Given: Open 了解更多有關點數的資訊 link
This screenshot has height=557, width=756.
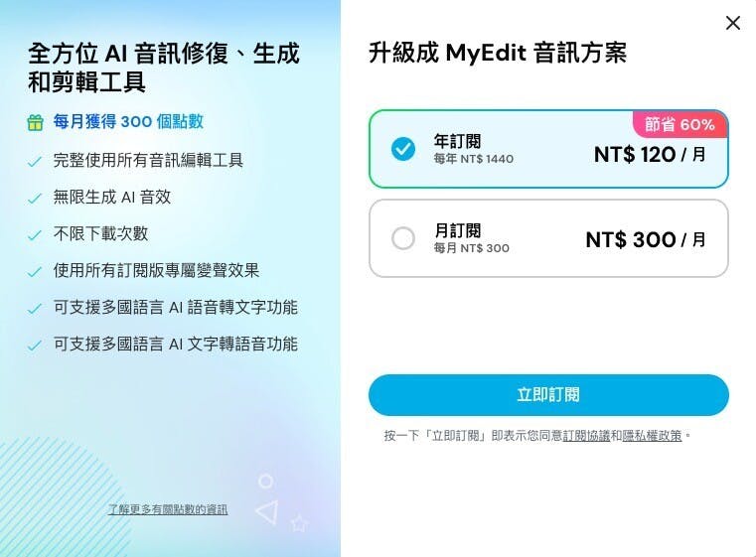Looking at the screenshot, I should pyautogui.click(x=168, y=509).
